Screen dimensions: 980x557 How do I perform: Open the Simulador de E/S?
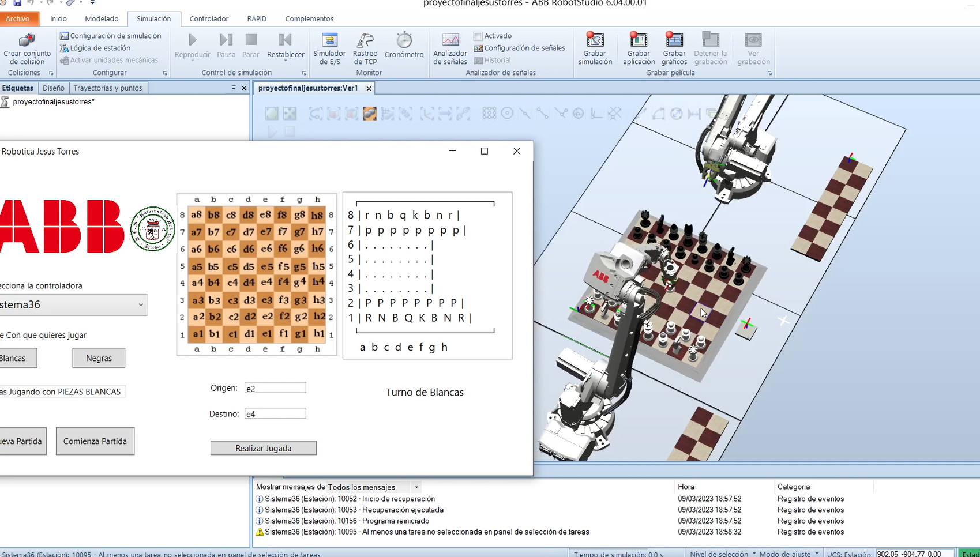pos(329,48)
